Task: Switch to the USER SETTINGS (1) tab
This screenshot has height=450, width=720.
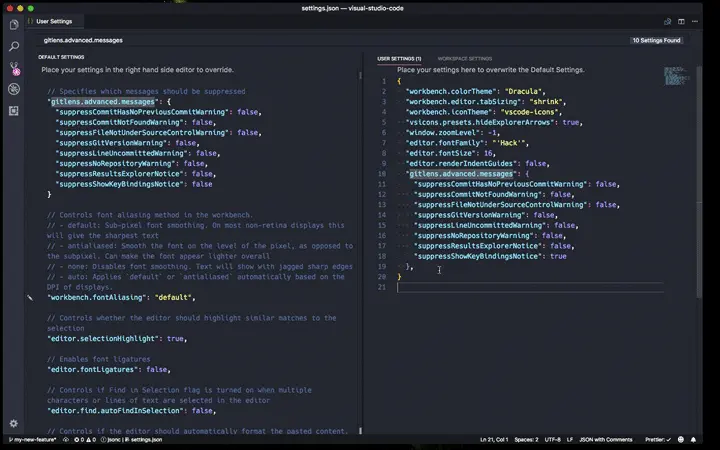Action: [x=399, y=59]
